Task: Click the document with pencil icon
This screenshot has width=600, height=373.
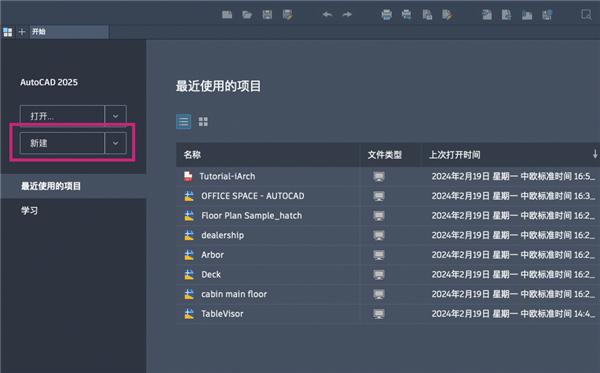Action: [447, 15]
